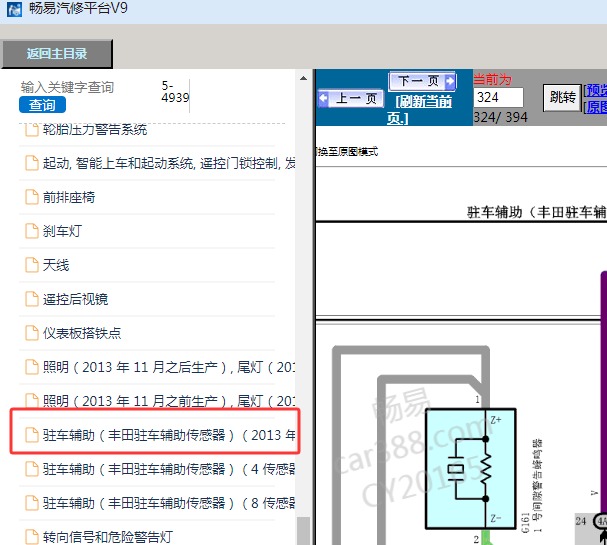Click the 返回主目录 button
The image size is (607, 545).
[57, 53]
